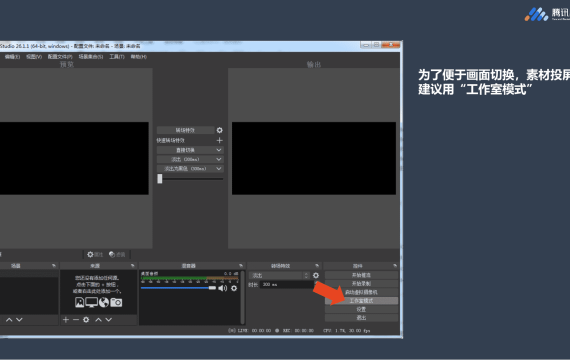Remove selected source with minus button
The height and width of the screenshot is (360, 570).
pos(76,320)
